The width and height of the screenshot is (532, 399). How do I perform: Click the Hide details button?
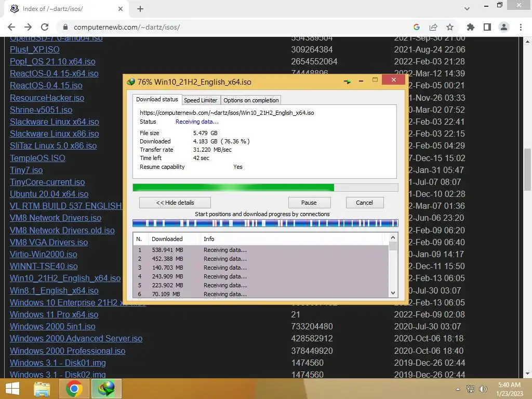pos(175,203)
